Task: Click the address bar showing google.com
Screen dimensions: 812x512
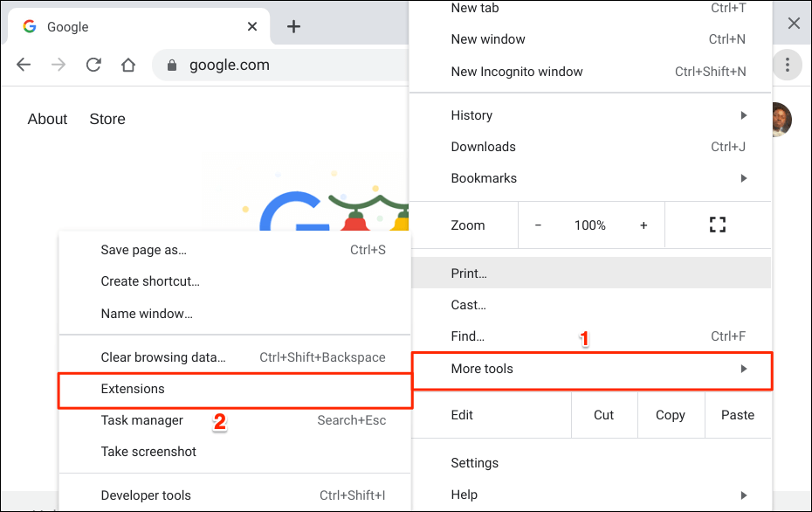Action: (279, 65)
